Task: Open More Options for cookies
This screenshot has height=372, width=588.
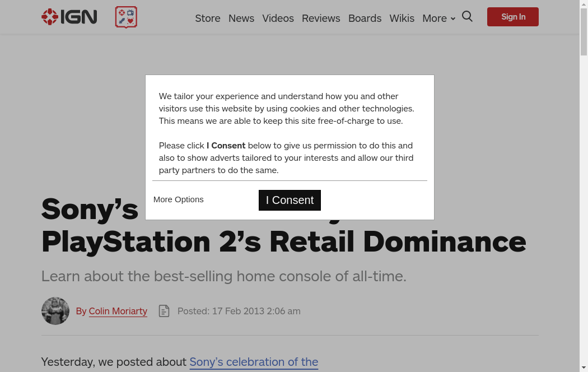Action: [x=178, y=199]
